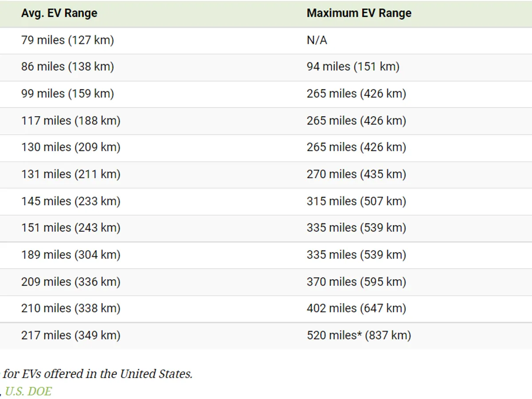The width and height of the screenshot is (532, 399).
Task: Select the 99 miles (159 km) cell
Action: click(67, 94)
